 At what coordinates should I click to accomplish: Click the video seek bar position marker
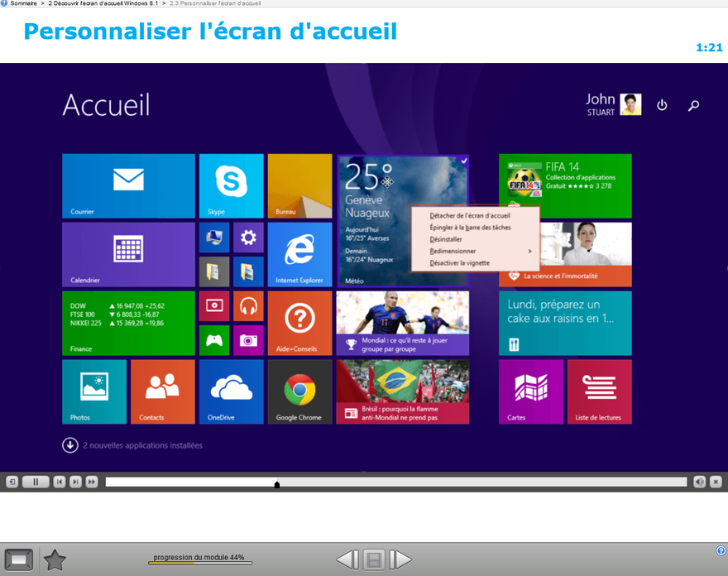(277, 485)
